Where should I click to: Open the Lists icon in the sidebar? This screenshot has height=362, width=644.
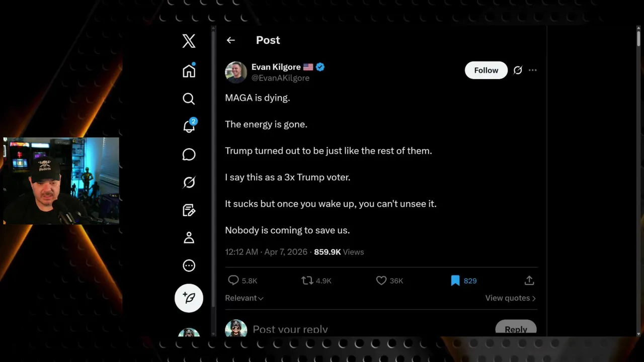pos(189,210)
